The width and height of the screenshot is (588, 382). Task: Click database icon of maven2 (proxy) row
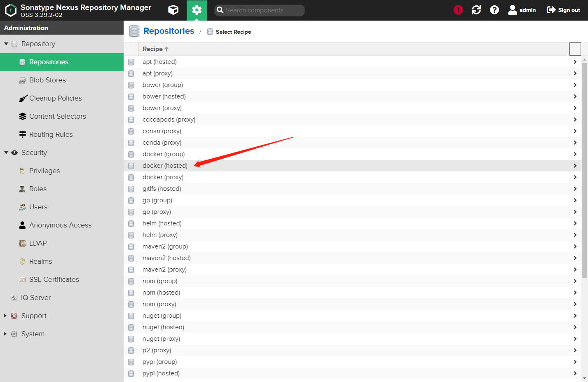pos(131,270)
